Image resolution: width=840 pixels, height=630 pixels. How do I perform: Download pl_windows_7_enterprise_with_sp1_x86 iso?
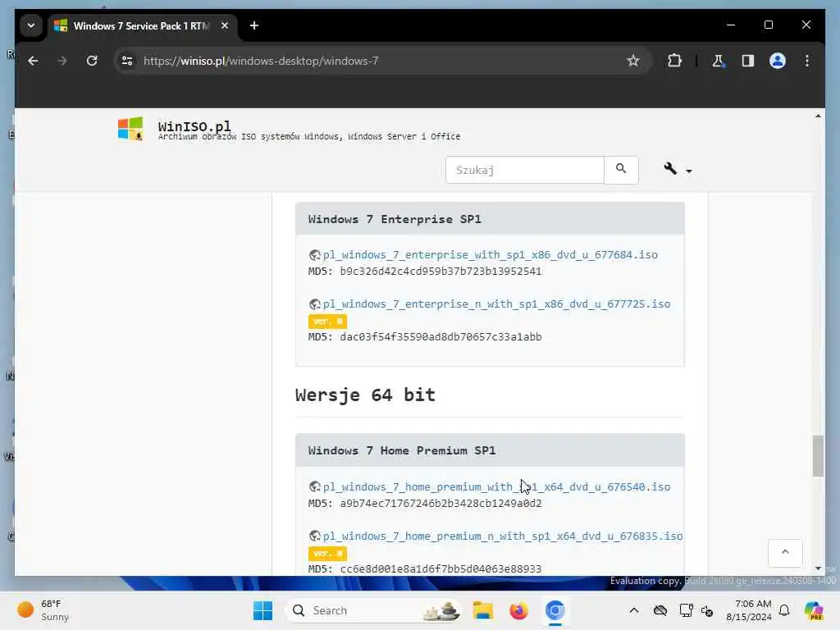coord(491,255)
